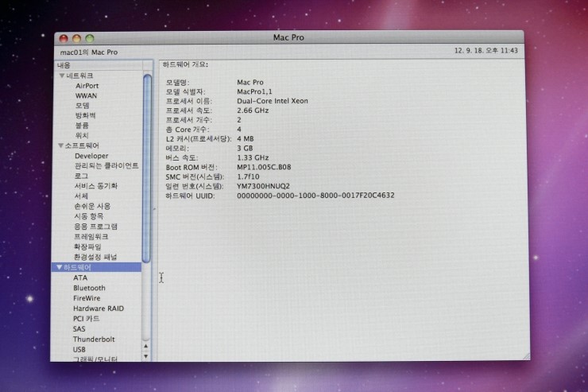Collapse the 하드웨어 disclosure triangle

click(59, 268)
